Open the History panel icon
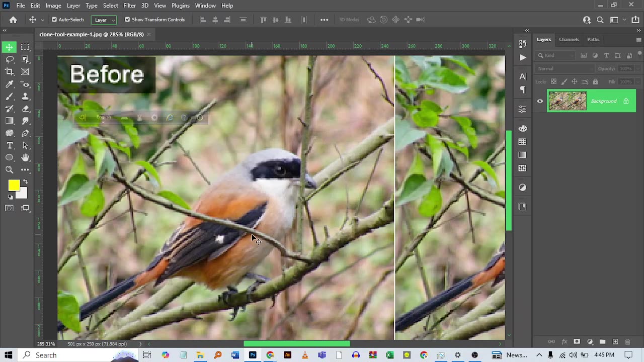 (x=522, y=44)
